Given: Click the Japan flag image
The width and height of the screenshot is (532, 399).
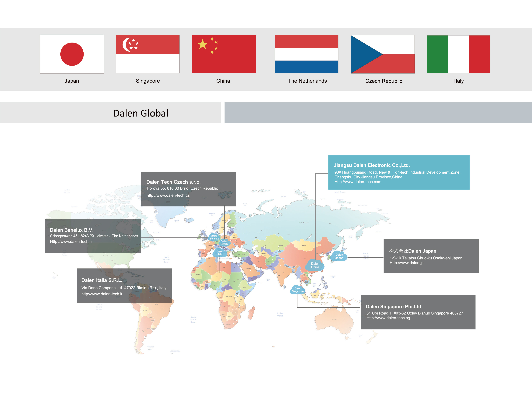Looking at the screenshot, I should click(x=72, y=54).
